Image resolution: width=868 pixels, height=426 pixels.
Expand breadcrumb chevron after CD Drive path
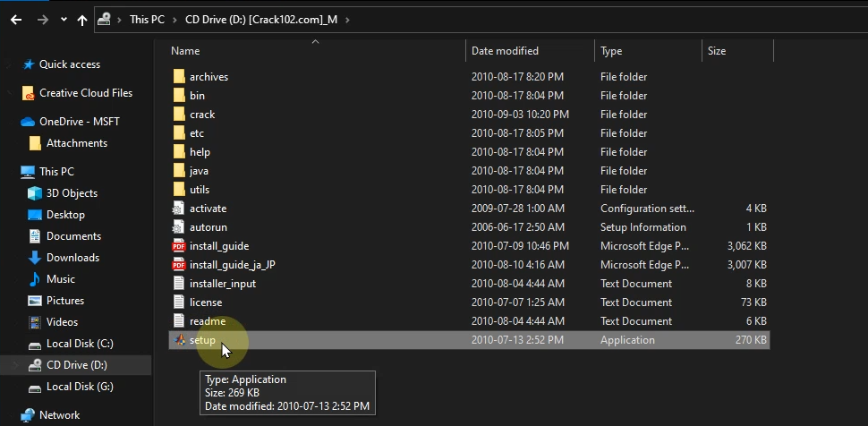pos(346,19)
